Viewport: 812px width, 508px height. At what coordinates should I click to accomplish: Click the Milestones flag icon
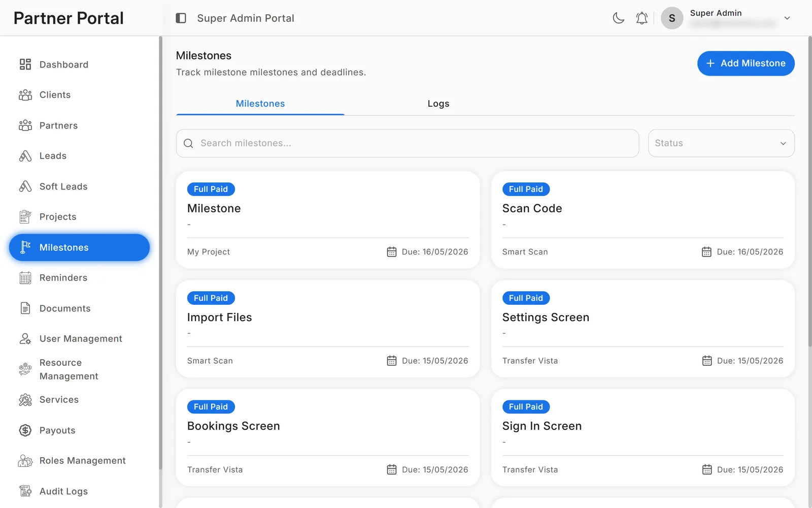coord(25,247)
